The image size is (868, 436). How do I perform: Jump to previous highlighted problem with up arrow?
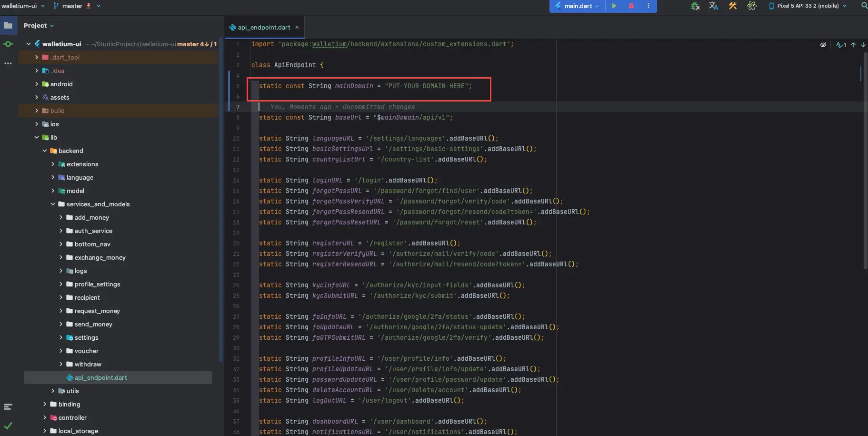[x=853, y=45]
